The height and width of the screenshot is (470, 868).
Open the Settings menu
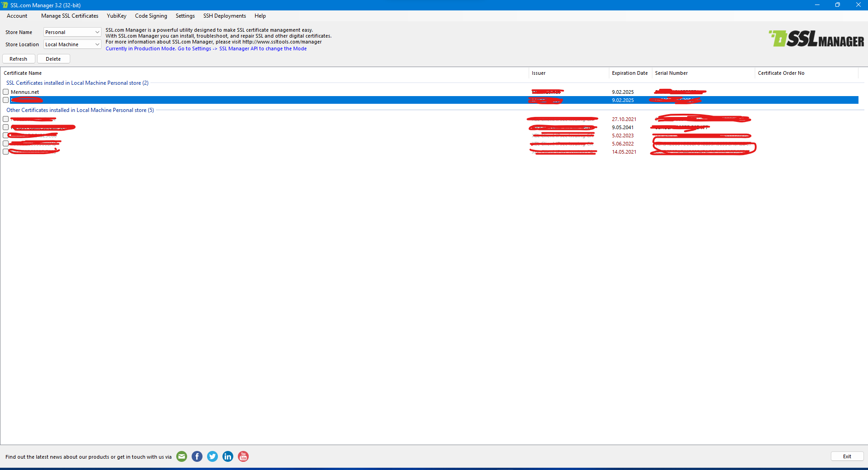coord(185,16)
